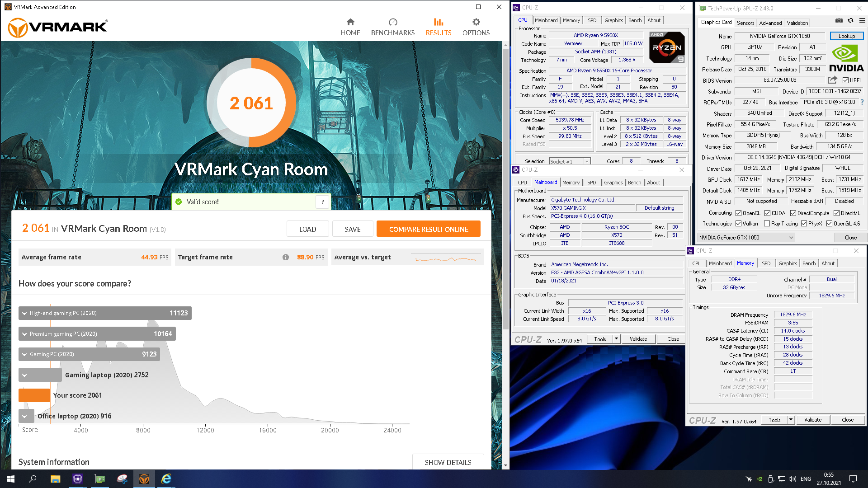Open Tools dropdown arrow in Memory CPU-Z window
This screenshot has width=868, height=488.
tap(791, 420)
